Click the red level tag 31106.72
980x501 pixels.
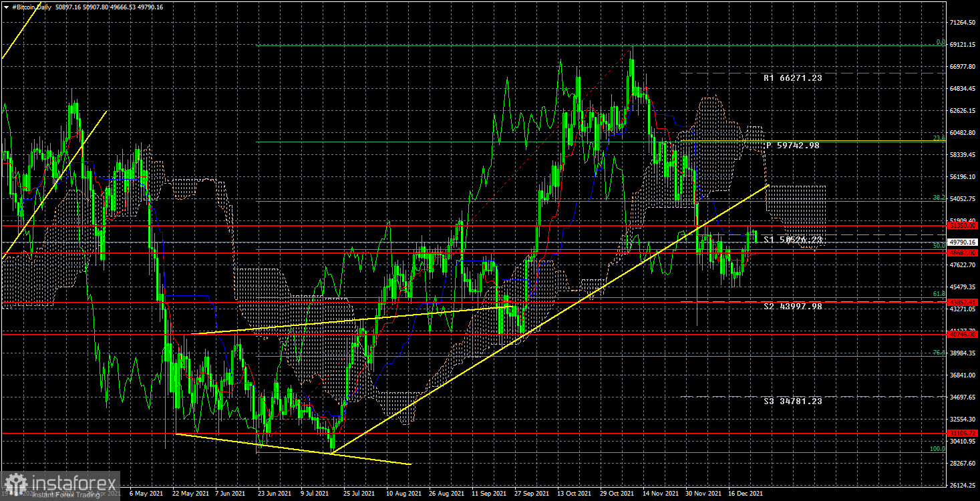coord(963,434)
